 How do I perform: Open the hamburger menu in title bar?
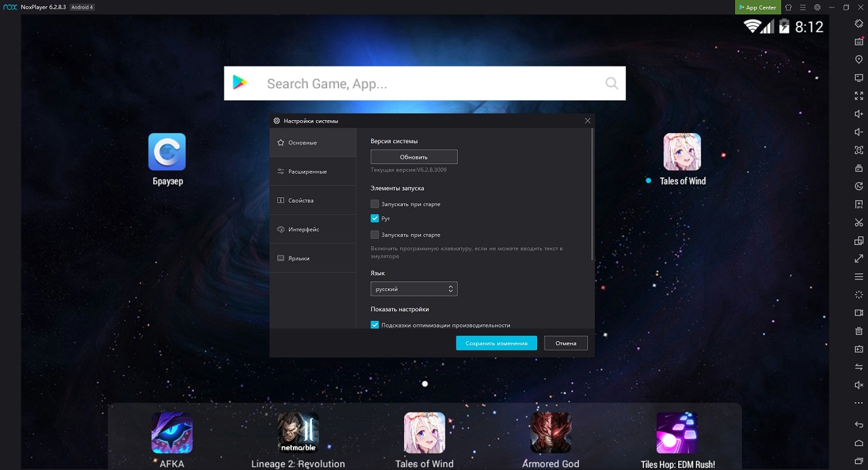803,7
